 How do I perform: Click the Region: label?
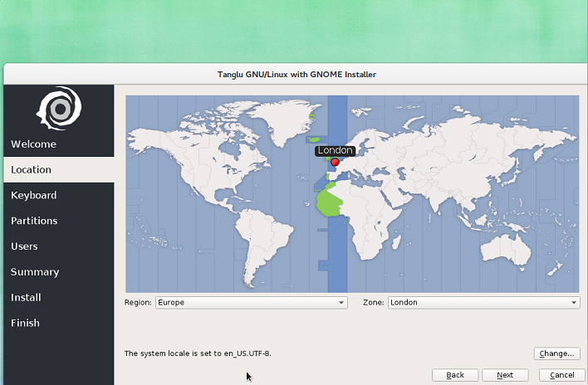point(138,303)
